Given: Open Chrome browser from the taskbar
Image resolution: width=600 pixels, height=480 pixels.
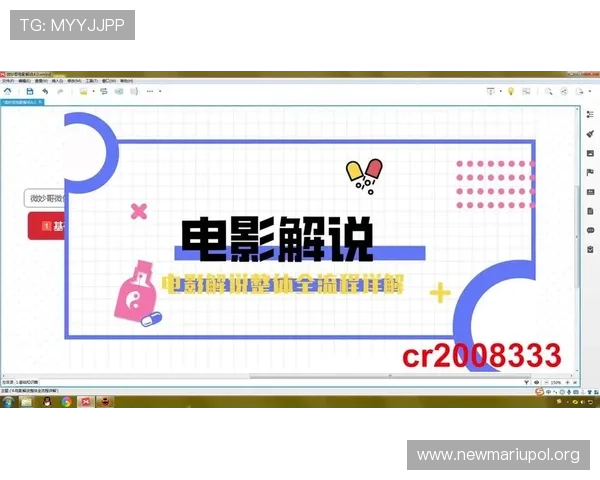Looking at the screenshot, I should pos(66,402).
